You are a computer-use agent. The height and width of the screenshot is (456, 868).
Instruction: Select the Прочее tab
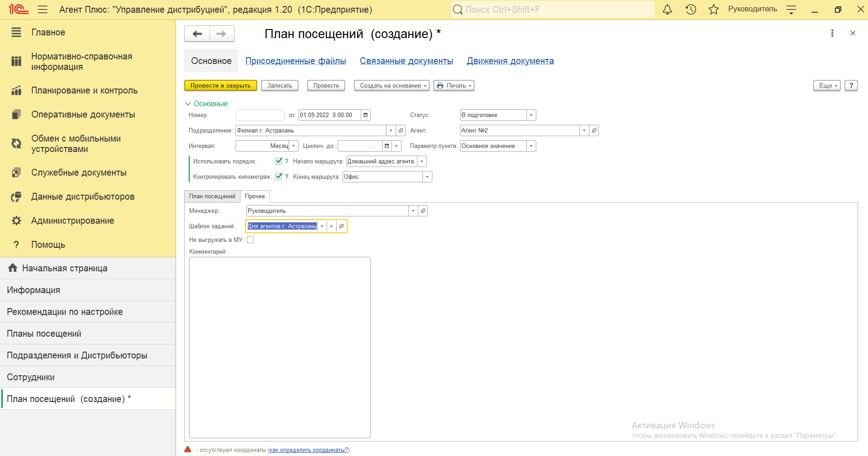tap(255, 196)
